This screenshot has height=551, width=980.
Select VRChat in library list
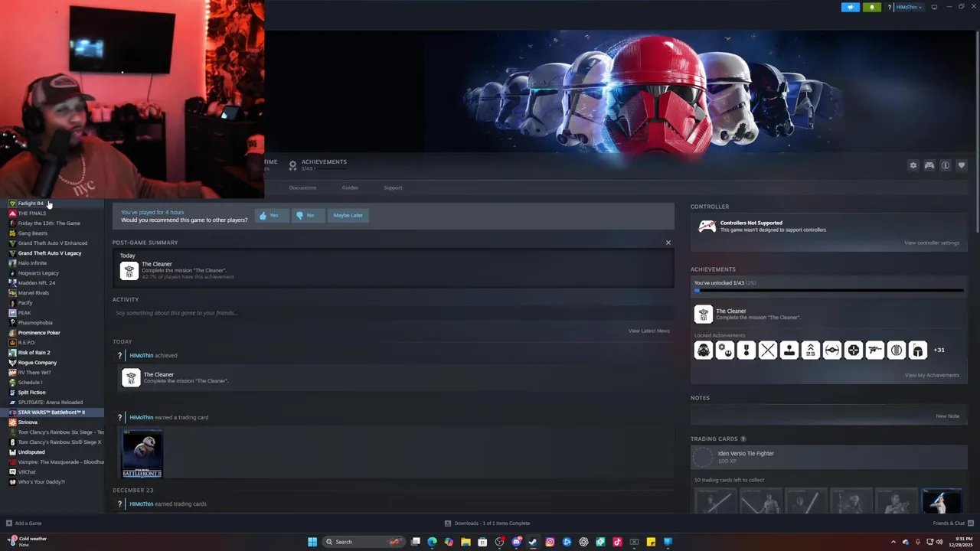tap(27, 472)
